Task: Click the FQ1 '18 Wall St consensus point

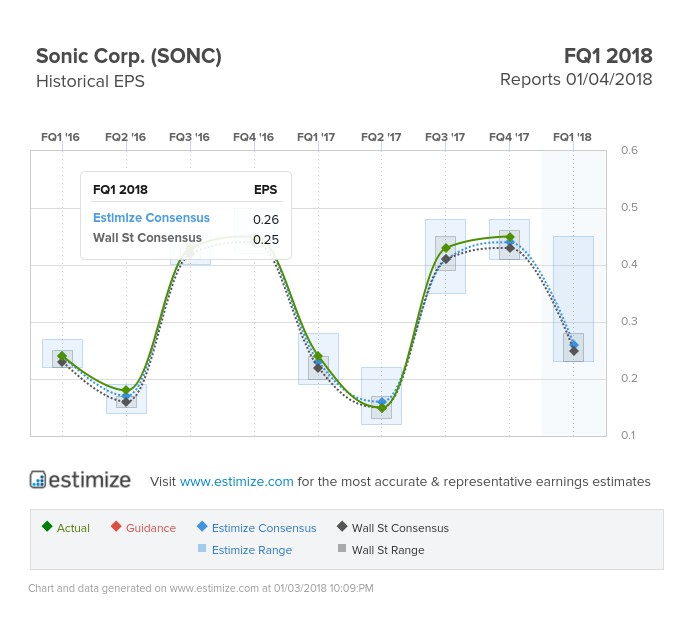Action: 574,351
